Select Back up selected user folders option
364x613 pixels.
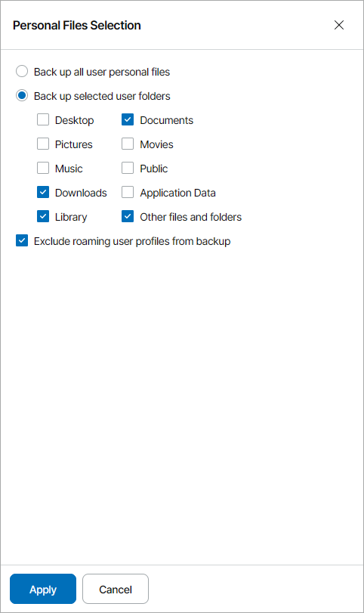22,96
